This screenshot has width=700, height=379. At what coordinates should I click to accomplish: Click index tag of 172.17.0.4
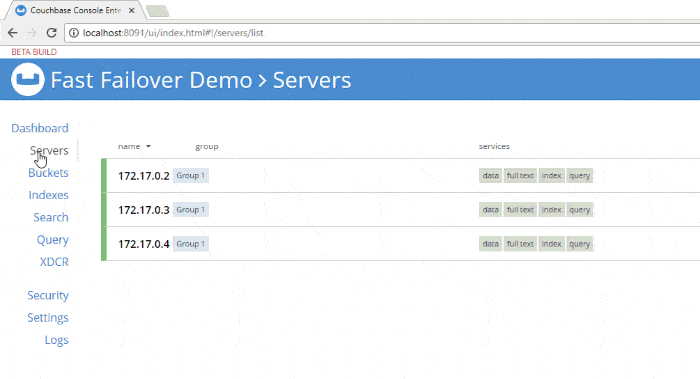click(x=551, y=244)
